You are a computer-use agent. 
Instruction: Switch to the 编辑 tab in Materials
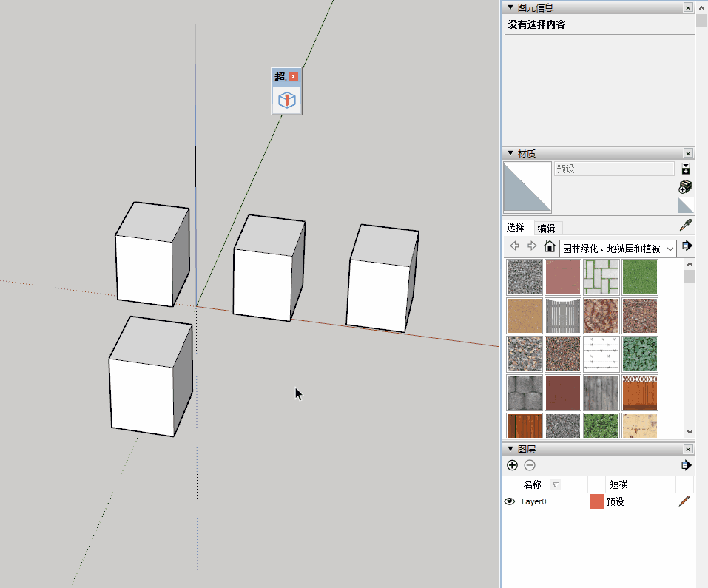pyautogui.click(x=546, y=228)
